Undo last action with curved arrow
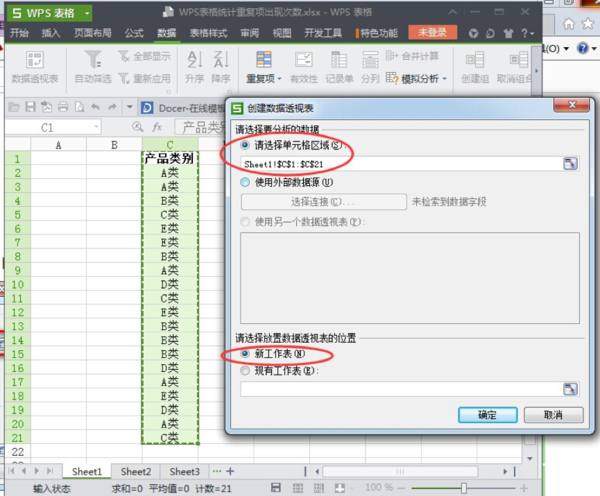The height and width of the screenshot is (496, 600). pyautogui.click(x=95, y=107)
